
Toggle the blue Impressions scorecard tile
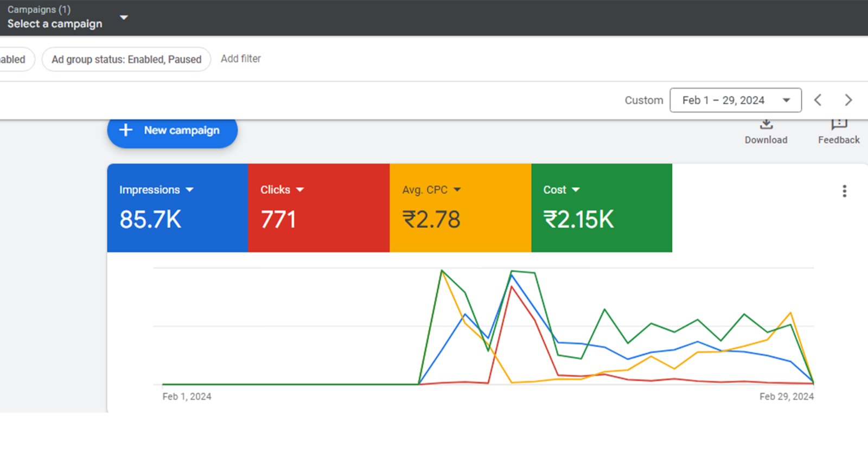click(x=177, y=208)
